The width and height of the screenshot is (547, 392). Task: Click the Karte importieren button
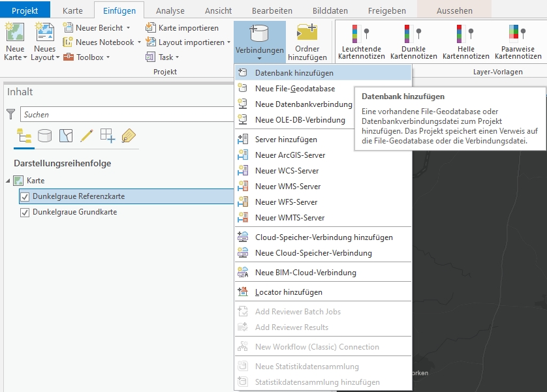tap(188, 28)
